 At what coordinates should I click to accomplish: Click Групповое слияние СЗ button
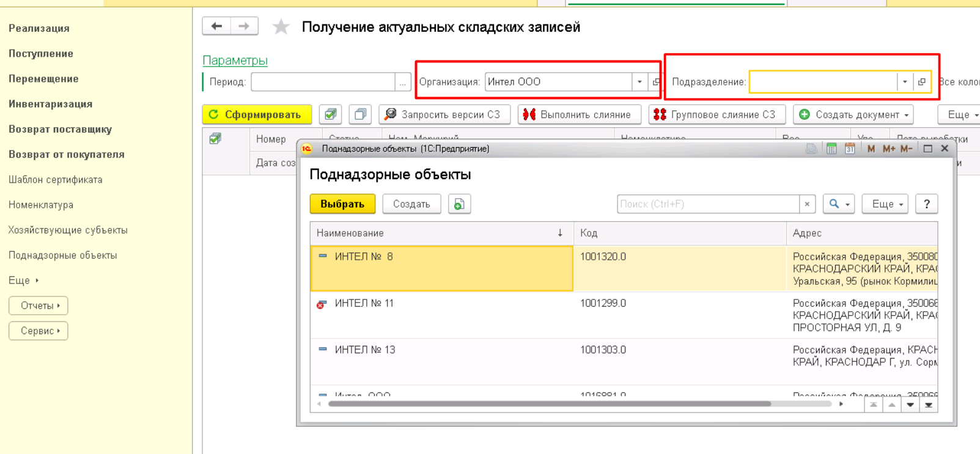(717, 114)
